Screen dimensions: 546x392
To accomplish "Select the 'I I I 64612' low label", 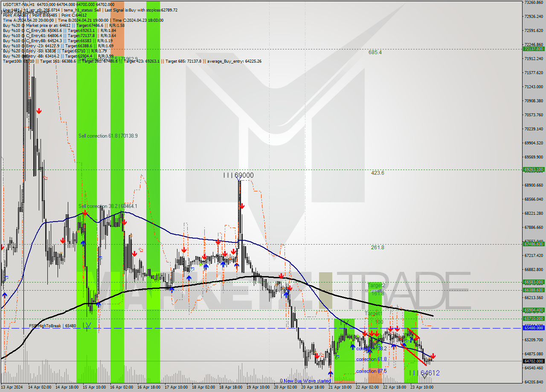I will 424,373.
